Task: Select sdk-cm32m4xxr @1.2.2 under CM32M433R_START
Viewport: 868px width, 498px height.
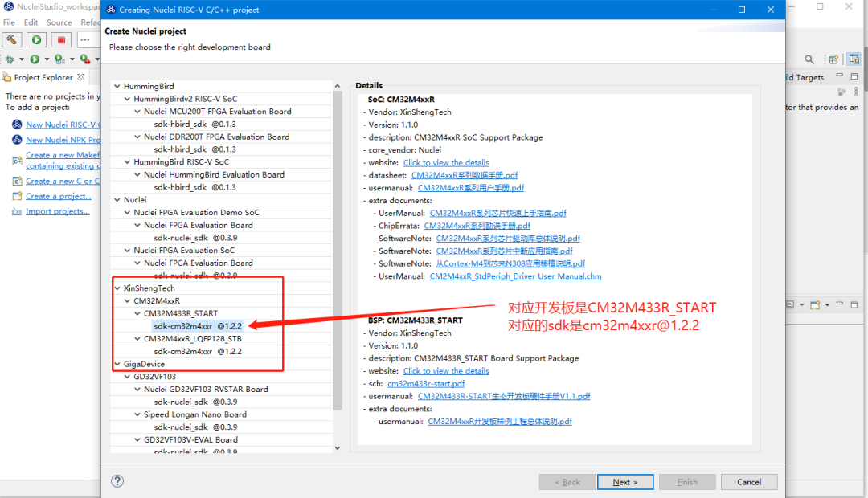Action: (x=198, y=326)
